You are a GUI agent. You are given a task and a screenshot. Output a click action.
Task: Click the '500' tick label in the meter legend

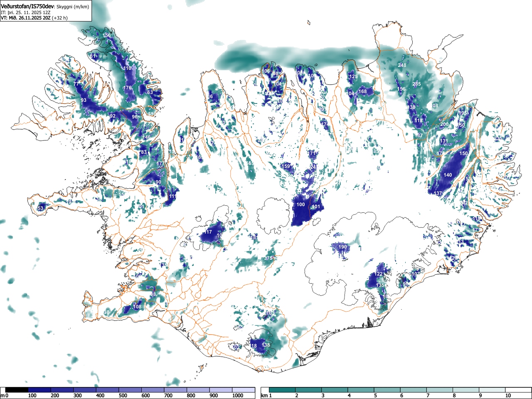tap(123, 396)
